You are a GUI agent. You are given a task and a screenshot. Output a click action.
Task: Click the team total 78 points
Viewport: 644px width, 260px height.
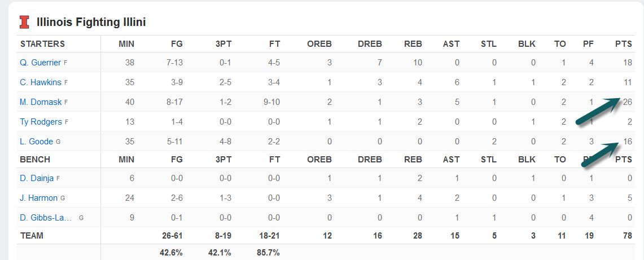coord(628,235)
